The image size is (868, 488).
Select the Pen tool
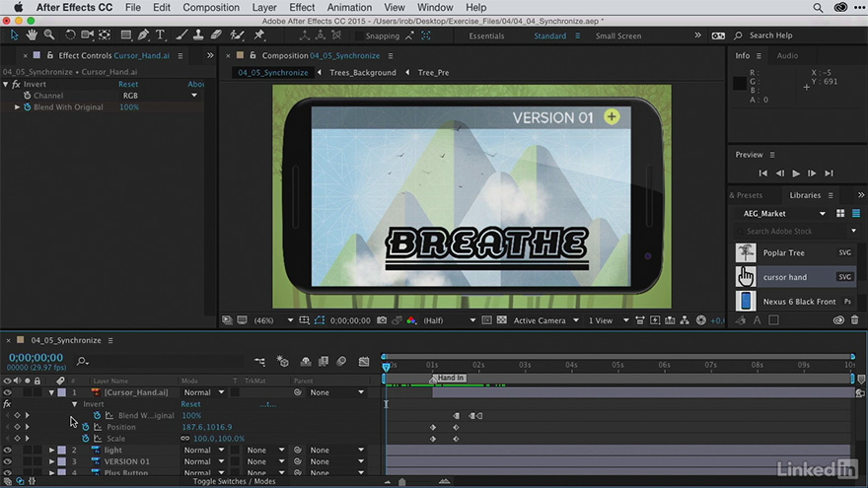[143, 35]
